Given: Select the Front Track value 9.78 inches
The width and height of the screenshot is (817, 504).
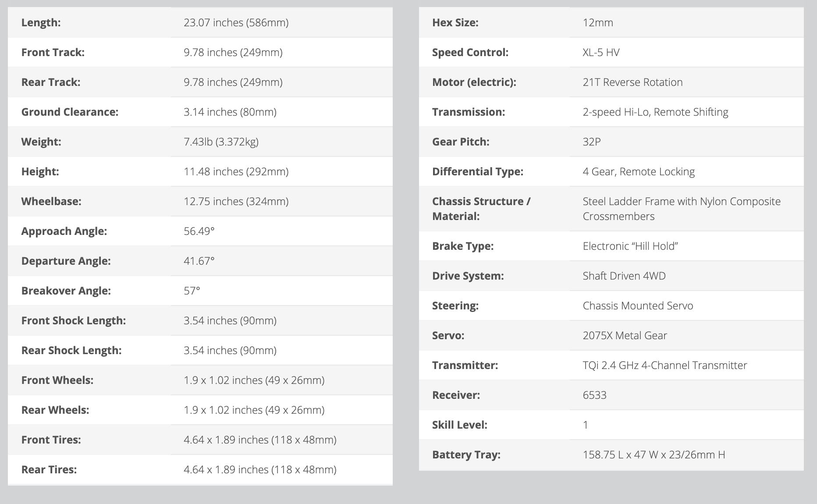Looking at the screenshot, I should tap(233, 53).
